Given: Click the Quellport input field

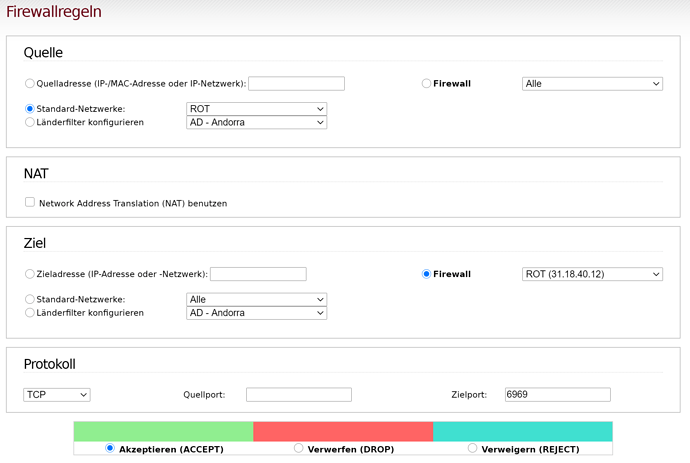Looking at the screenshot, I should (299, 395).
